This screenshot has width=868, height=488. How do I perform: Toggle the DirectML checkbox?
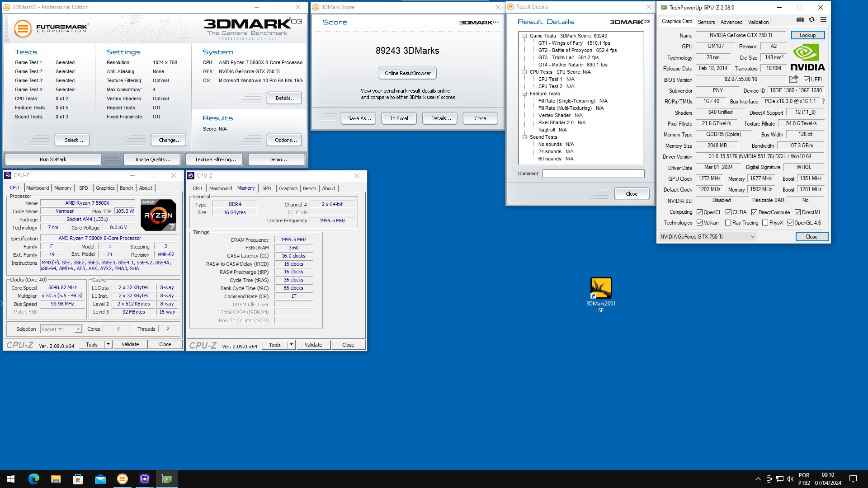click(797, 212)
